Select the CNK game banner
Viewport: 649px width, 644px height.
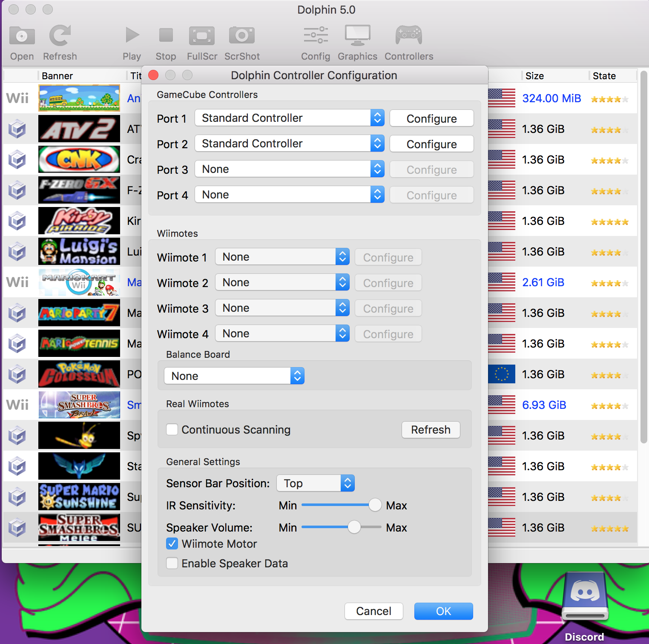click(x=79, y=159)
